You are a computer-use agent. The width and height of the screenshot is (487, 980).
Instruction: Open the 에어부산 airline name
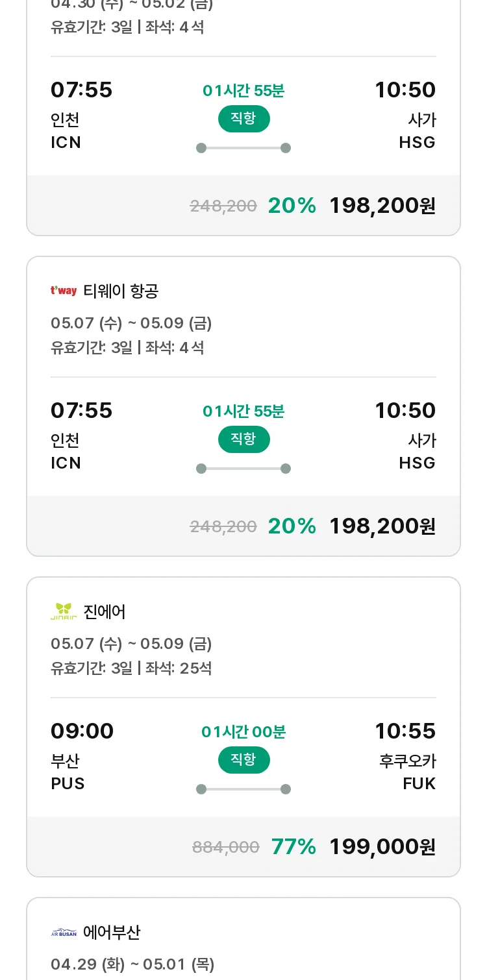click(x=112, y=933)
